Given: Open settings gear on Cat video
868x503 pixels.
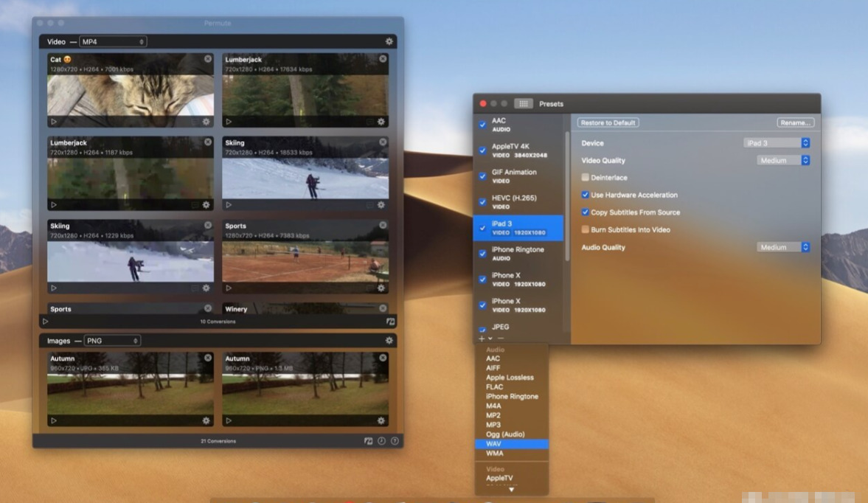Looking at the screenshot, I should pyautogui.click(x=206, y=122).
